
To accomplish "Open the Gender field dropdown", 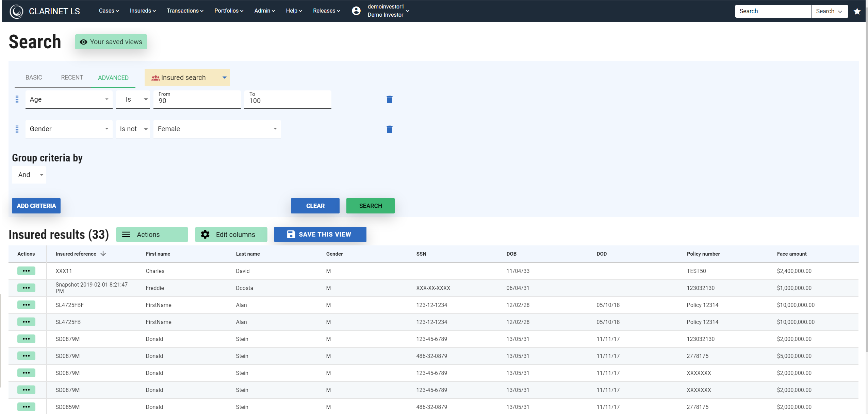I will [69, 129].
